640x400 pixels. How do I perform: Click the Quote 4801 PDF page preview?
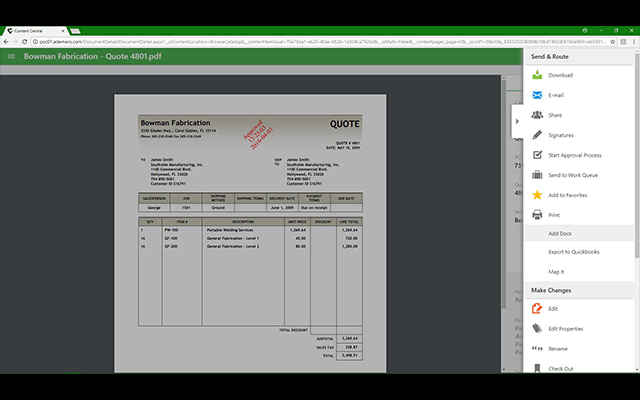click(250, 233)
